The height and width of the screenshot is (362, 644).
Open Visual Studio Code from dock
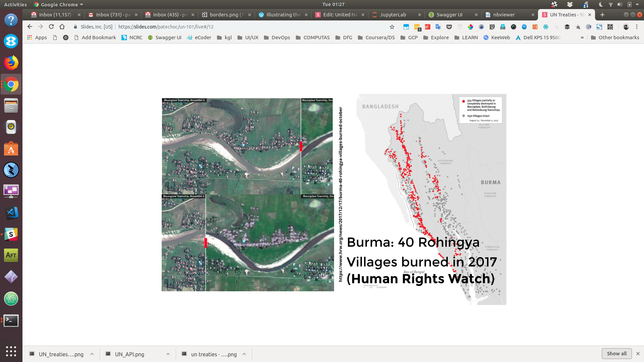[11, 213]
